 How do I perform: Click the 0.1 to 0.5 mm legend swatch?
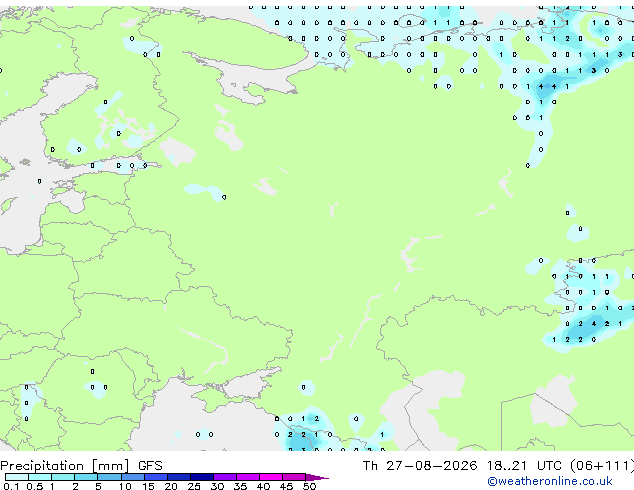click(x=17, y=477)
